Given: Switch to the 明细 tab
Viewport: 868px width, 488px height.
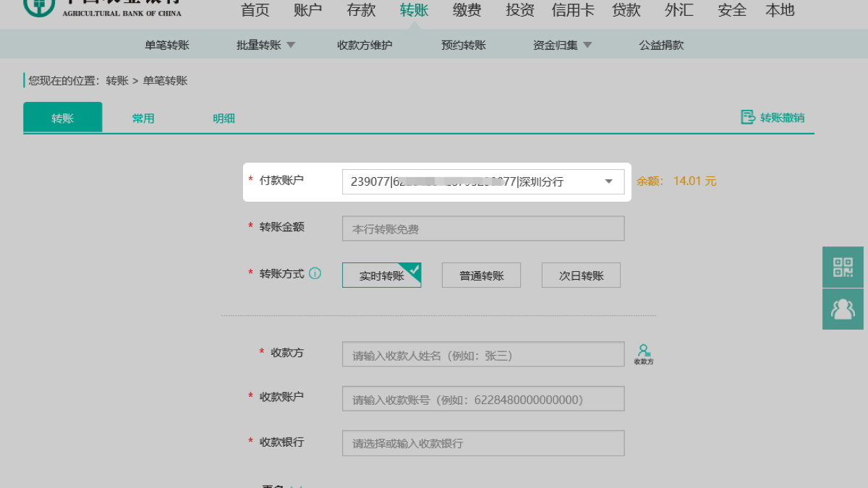Looking at the screenshot, I should (224, 119).
